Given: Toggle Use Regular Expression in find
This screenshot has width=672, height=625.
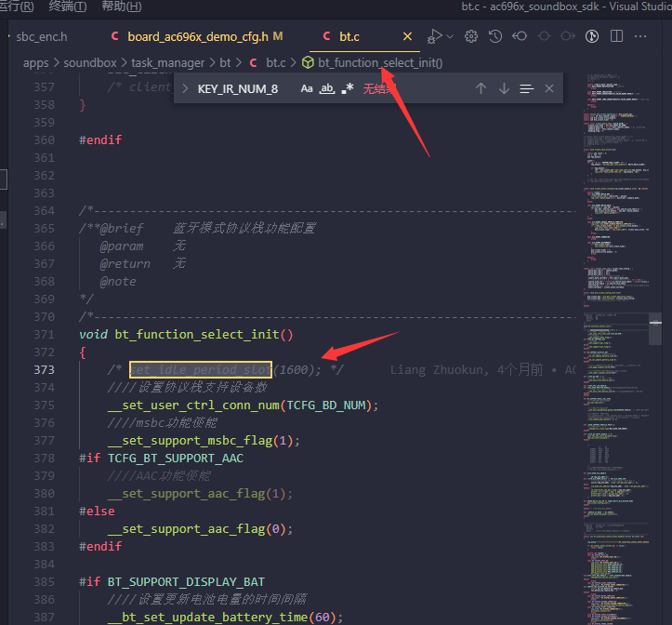Looking at the screenshot, I should [348, 88].
